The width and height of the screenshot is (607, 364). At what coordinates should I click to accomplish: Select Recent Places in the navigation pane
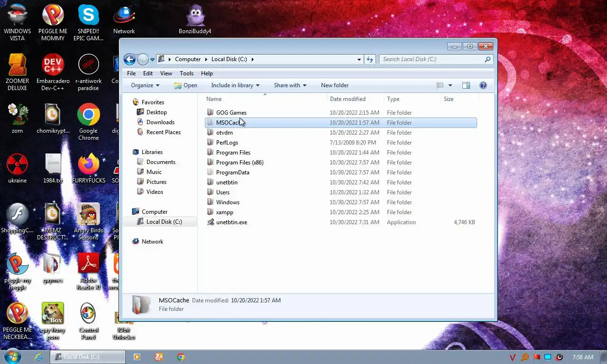[164, 132]
